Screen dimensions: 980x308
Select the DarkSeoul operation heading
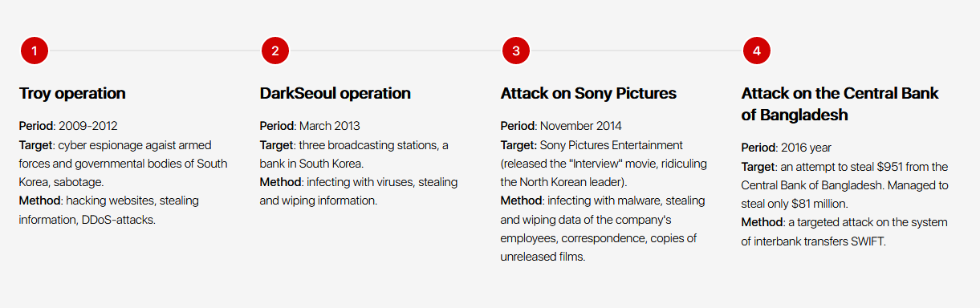coord(335,93)
